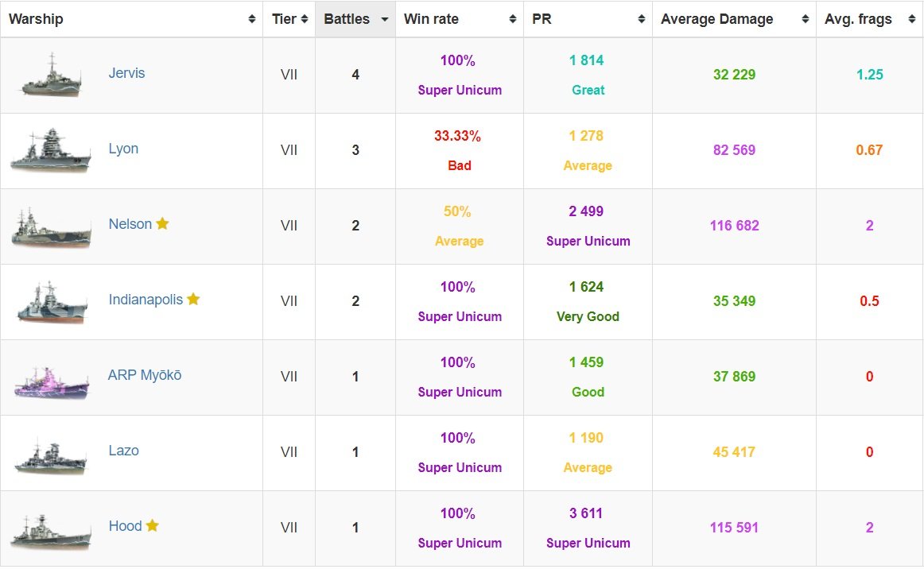Sort by PR column arrows
The height and width of the screenshot is (569, 924).
coord(642,19)
